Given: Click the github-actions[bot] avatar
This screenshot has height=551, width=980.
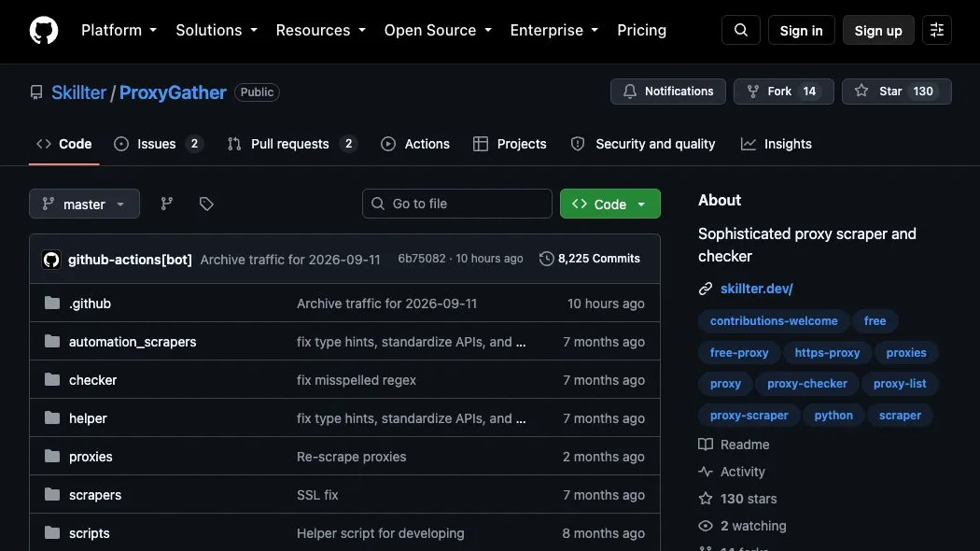Looking at the screenshot, I should pos(51,259).
